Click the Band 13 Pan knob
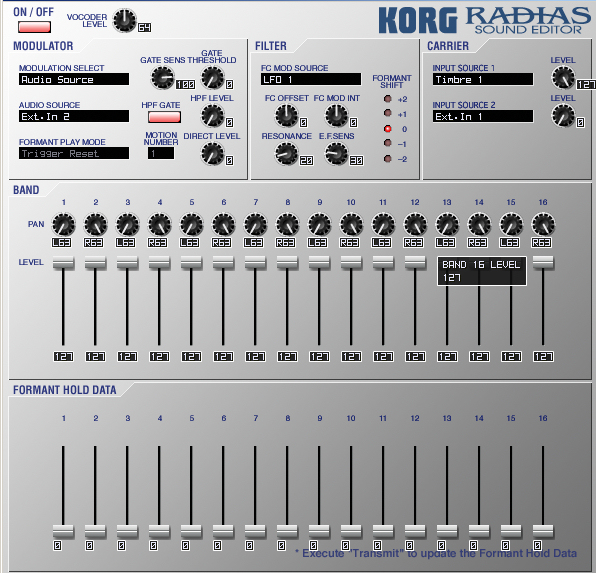 [447, 224]
